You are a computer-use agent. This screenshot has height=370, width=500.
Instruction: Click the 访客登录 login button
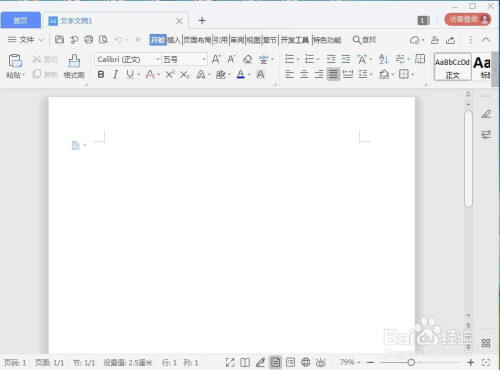pyautogui.click(x=468, y=20)
